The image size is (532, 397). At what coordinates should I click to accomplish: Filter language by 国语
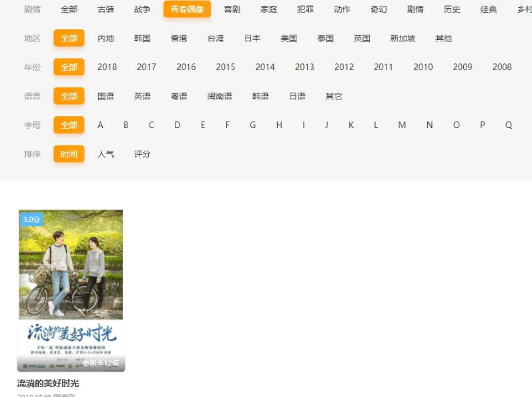tap(105, 96)
